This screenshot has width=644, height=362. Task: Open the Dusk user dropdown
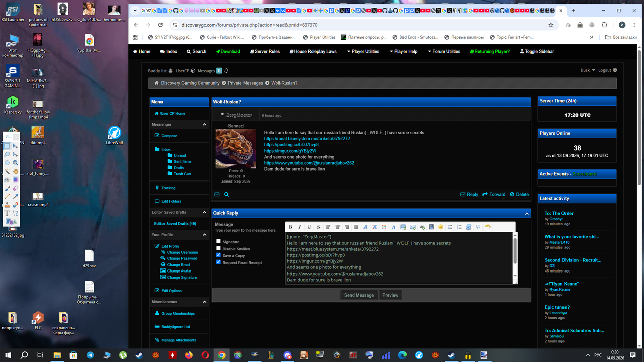[588, 70]
